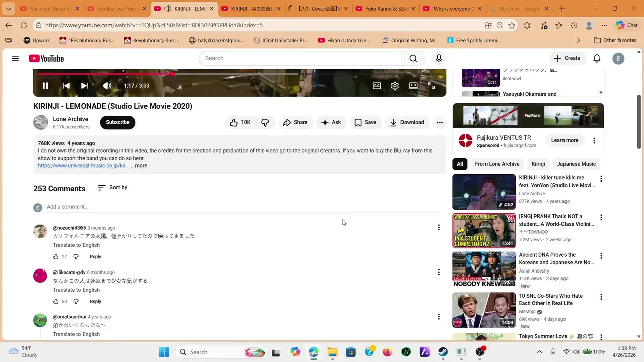Open killer tune kills me thumbnail
Screen dimensions: 644x362
point(484,192)
